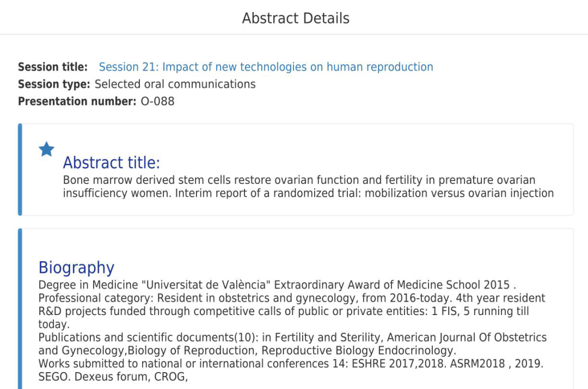
Task: Click the 'Session title:' label
Action: (53, 67)
